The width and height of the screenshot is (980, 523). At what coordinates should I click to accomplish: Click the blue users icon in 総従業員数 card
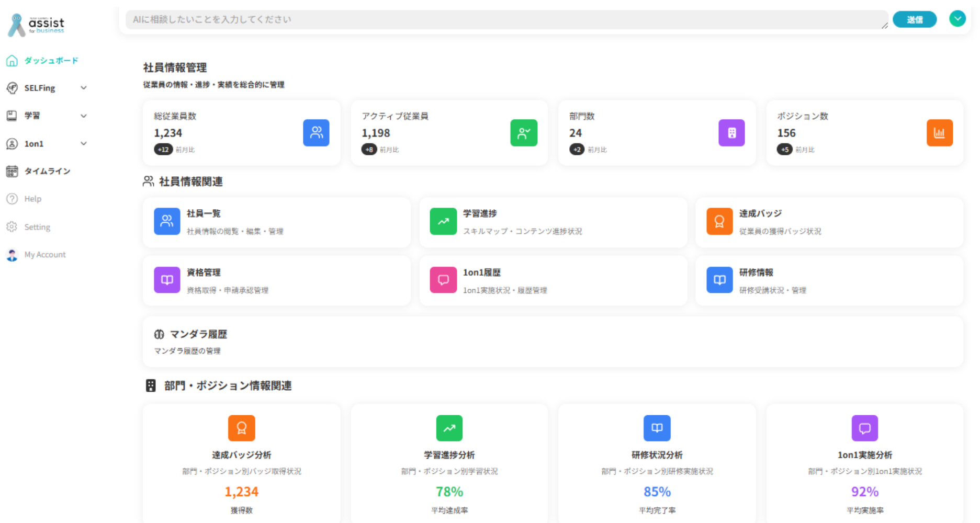coord(316,132)
